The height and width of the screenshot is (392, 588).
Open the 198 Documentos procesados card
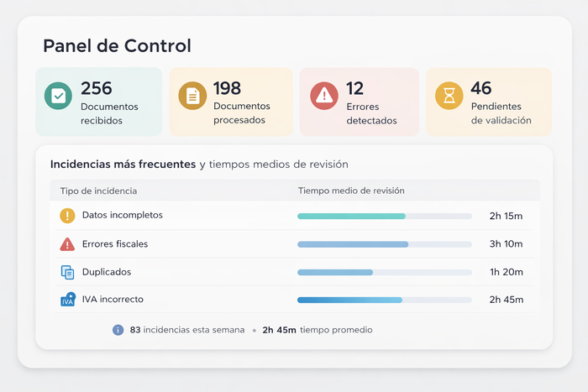(231, 102)
